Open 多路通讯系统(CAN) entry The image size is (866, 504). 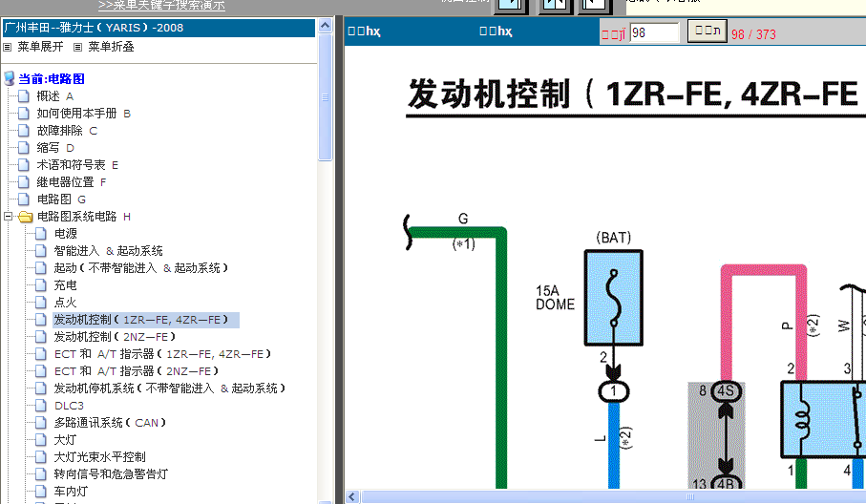click(110, 422)
